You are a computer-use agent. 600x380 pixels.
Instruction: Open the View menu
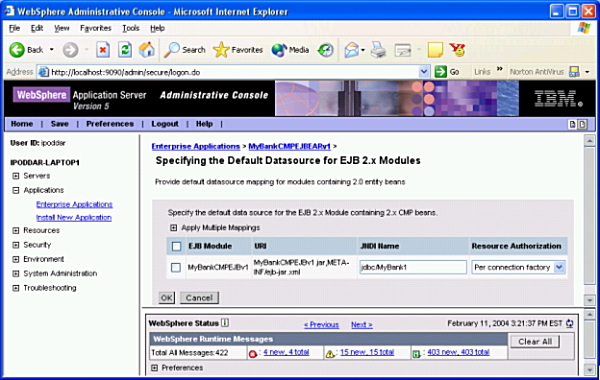coord(62,28)
